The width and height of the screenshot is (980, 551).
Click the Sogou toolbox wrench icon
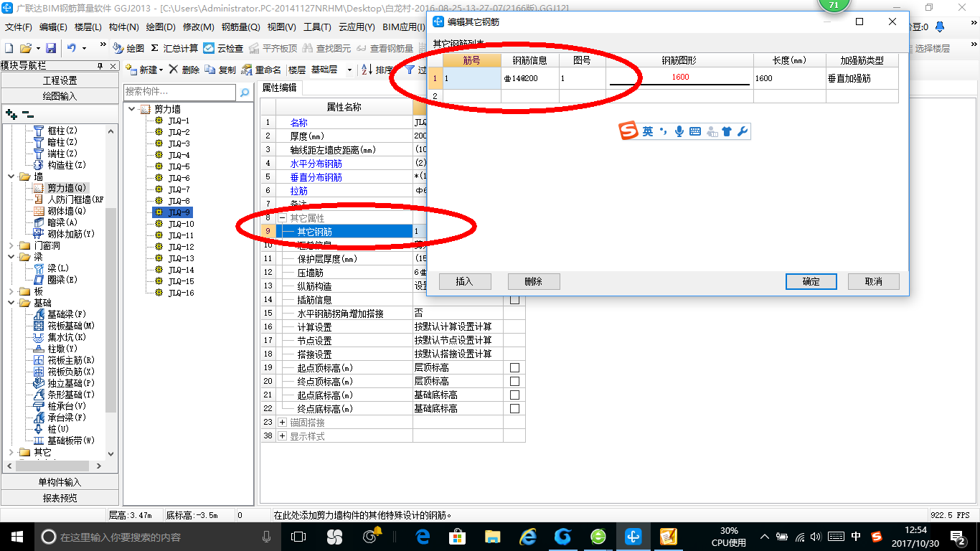tap(743, 131)
